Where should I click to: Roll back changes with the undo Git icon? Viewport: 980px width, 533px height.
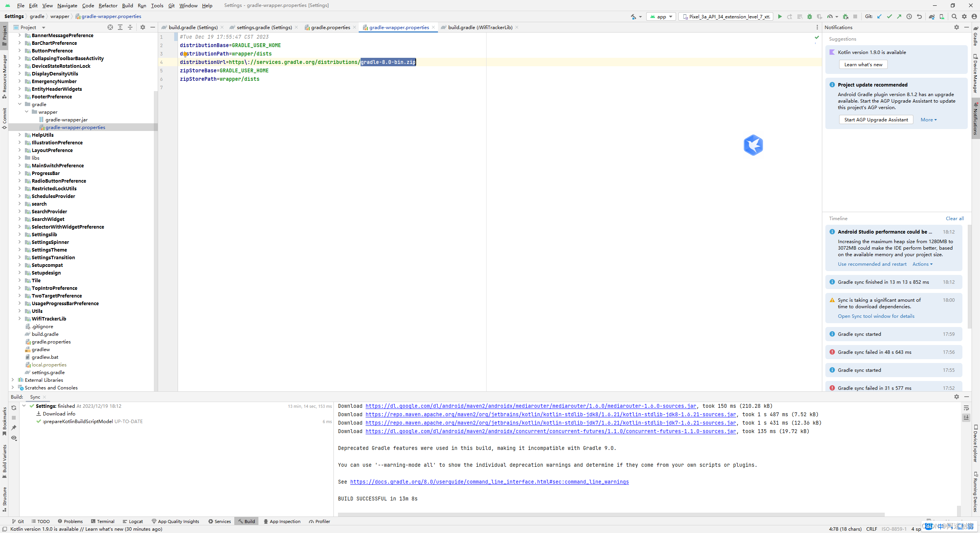click(920, 17)
